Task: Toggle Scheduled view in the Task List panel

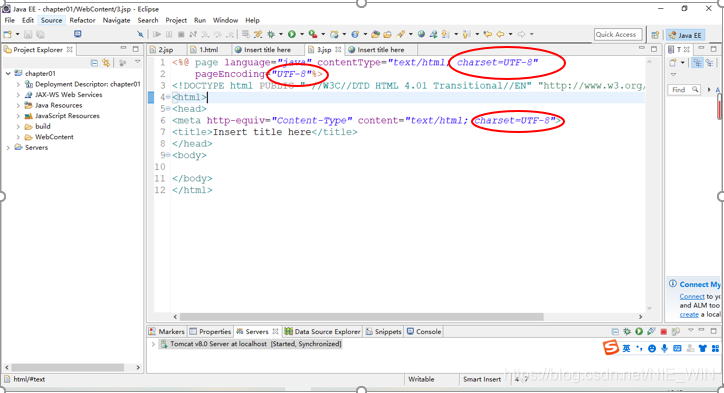Action: pos(709,63)
